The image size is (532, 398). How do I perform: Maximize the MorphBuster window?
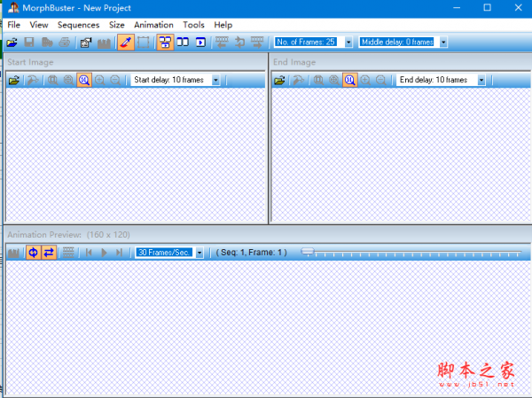(x=487, y=7)
